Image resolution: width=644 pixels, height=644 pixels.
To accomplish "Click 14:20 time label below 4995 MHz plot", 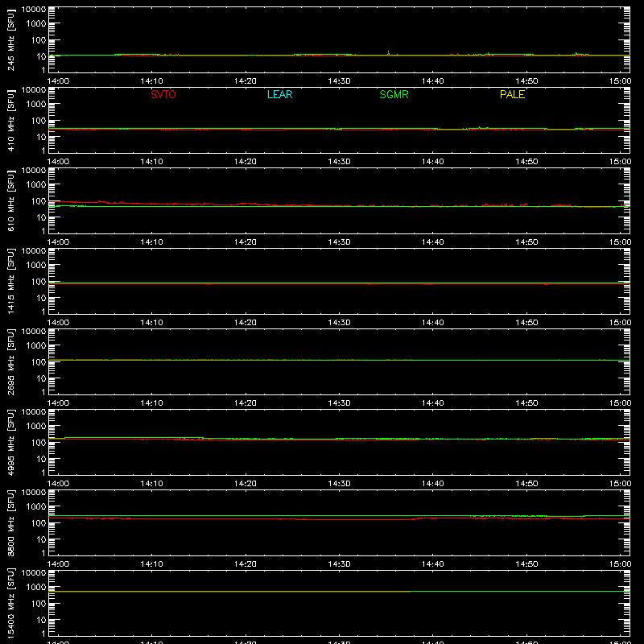I will tap(246, 484).
